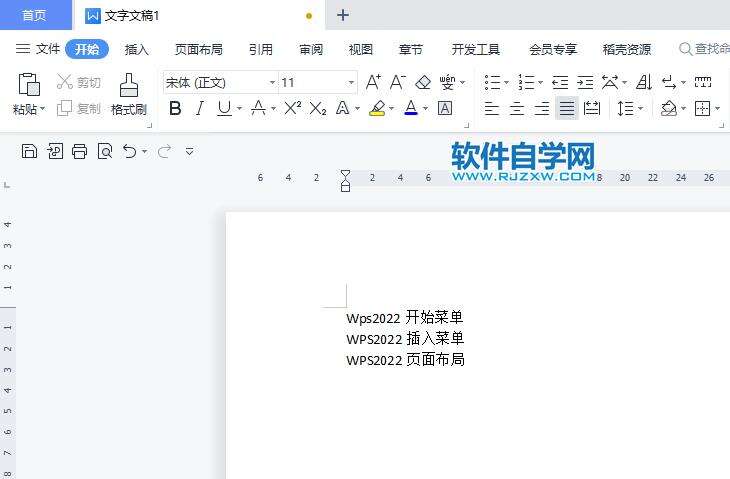Switch to the 插入 (Insert) tab
The height and width of the screenshot is (479, 730).
[x=136, y=49]
